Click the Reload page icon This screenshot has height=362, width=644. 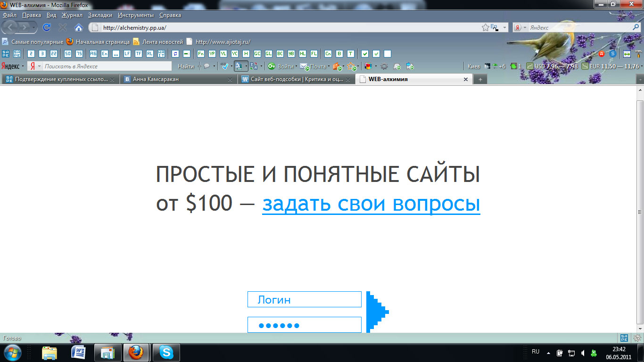[x=47, y=27]
